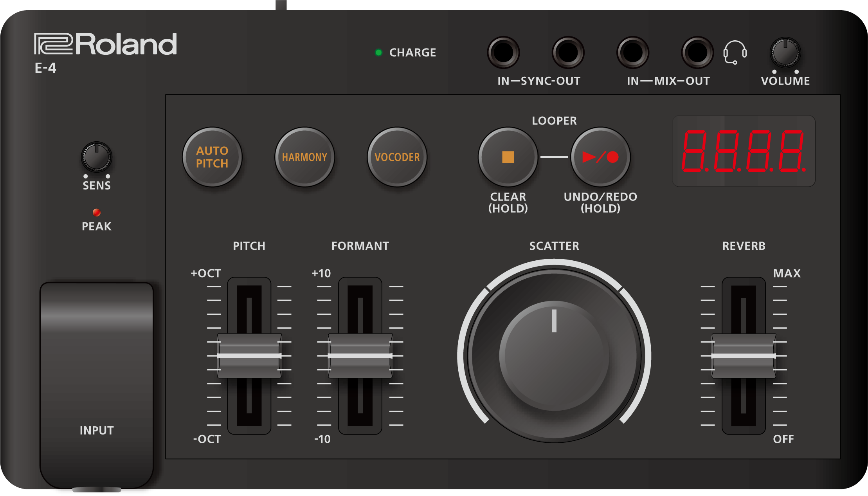Screen dimensions: 868x496
Task: Click the PITCH slider handle
Action: (x=249, y=356)
